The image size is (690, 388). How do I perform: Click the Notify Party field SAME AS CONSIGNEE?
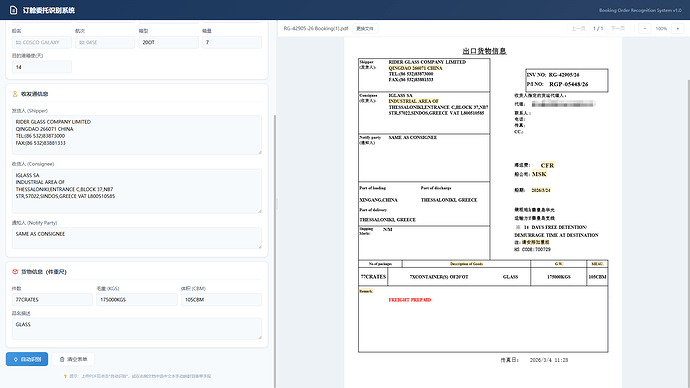pos(137,238)
